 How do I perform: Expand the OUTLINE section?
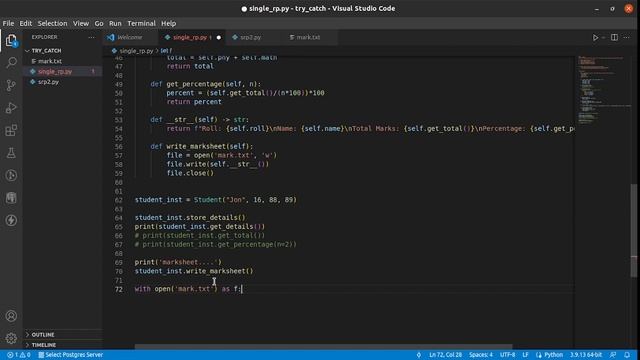pyautogui.click(x=42, y=335)
